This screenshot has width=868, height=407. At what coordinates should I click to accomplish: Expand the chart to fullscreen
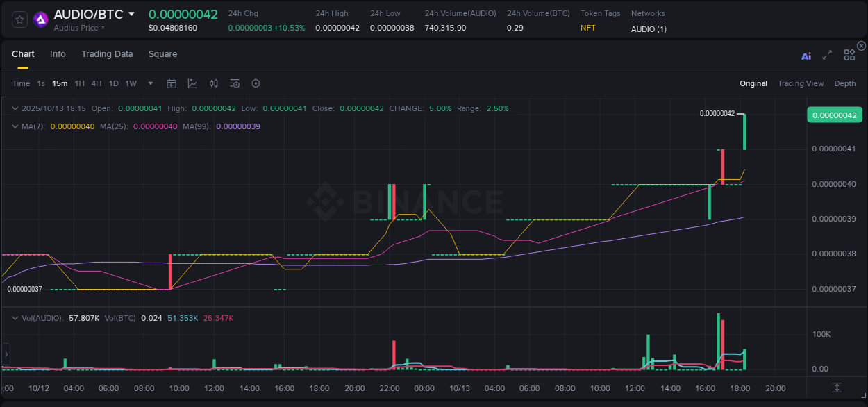coord(826,55)
